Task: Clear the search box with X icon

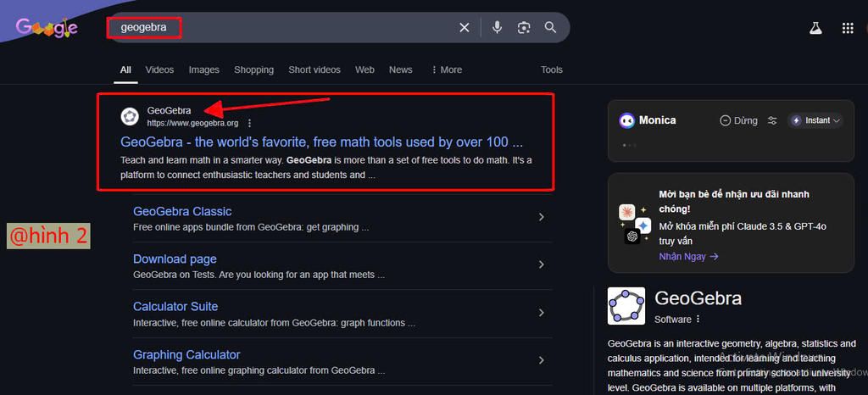Action: coord(465,27)
